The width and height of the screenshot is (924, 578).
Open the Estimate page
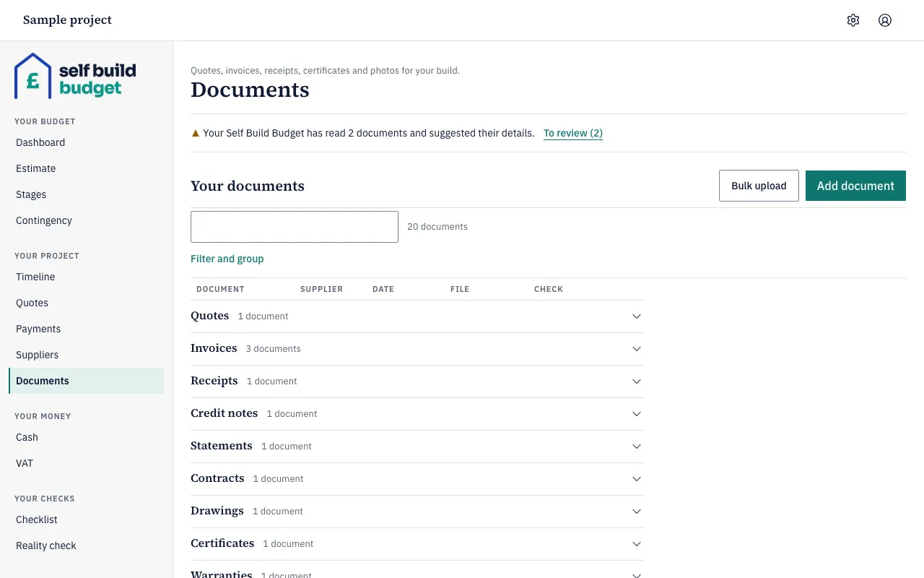(87, 168)
